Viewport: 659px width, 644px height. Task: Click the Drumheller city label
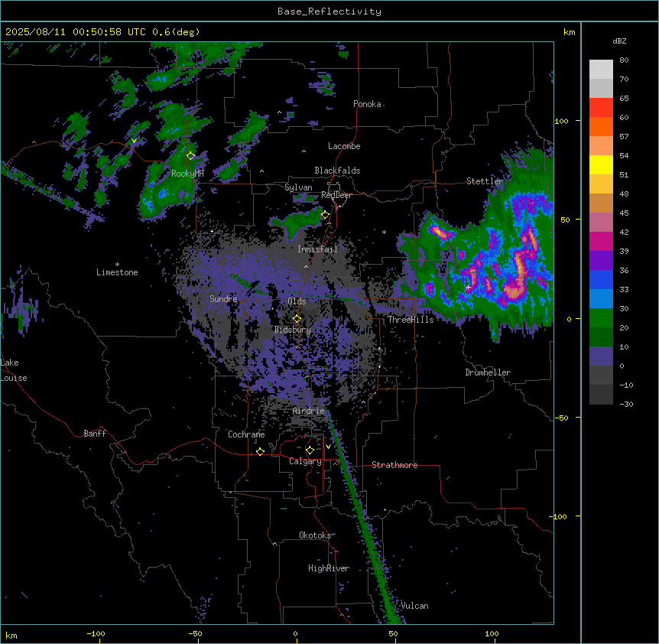(x=488, y=372)
